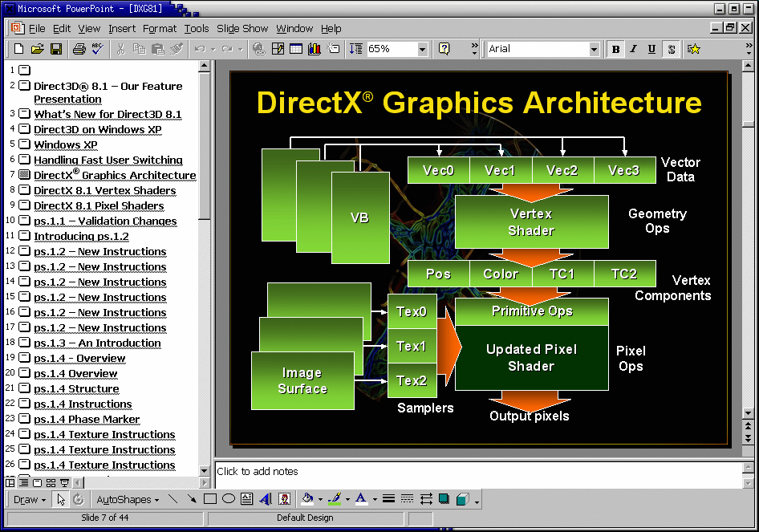Open the zoom percentage dropdown

pos(422,49)
